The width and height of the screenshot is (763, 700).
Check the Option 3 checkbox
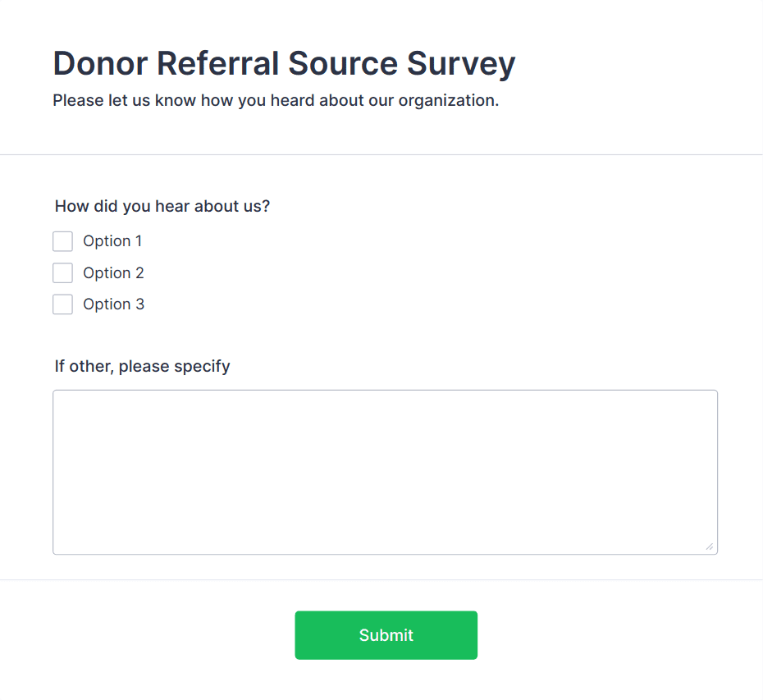63,304
